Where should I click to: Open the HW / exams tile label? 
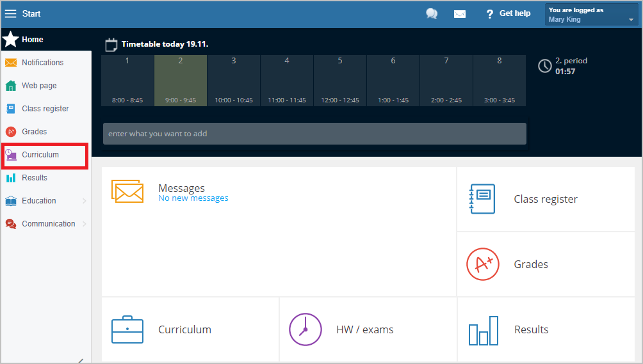364,329
